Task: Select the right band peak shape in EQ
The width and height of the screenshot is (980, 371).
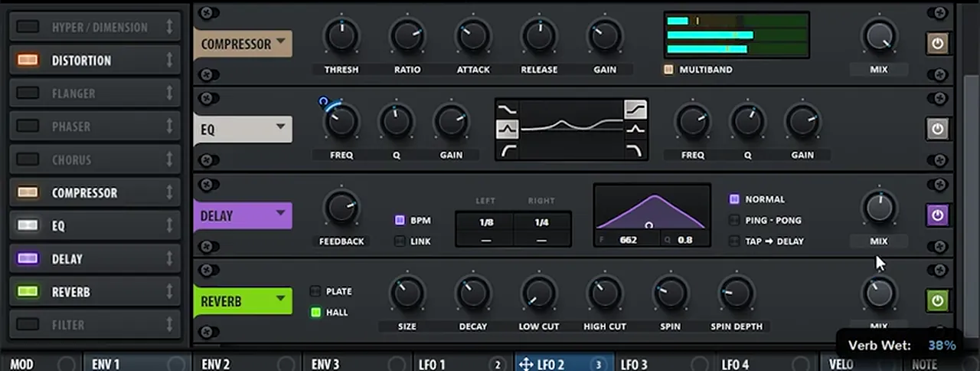Action: (x=635, y=130)
